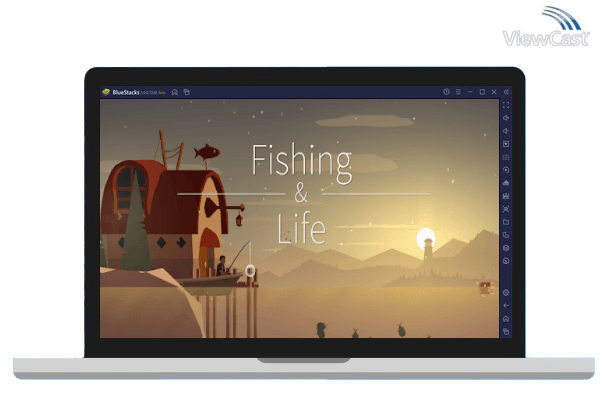Take a screenshot using the capture icon
The image size is (602, 414).
coord(506,209)
